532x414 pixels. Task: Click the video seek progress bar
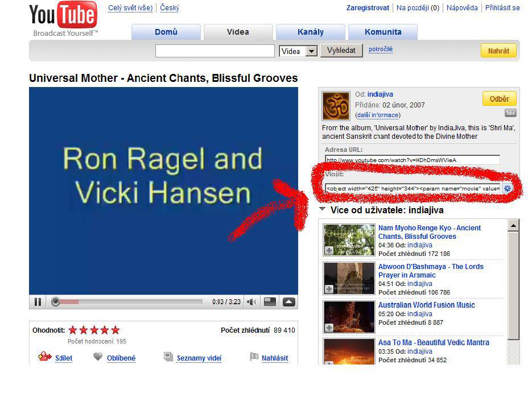[x=131, y=302]
